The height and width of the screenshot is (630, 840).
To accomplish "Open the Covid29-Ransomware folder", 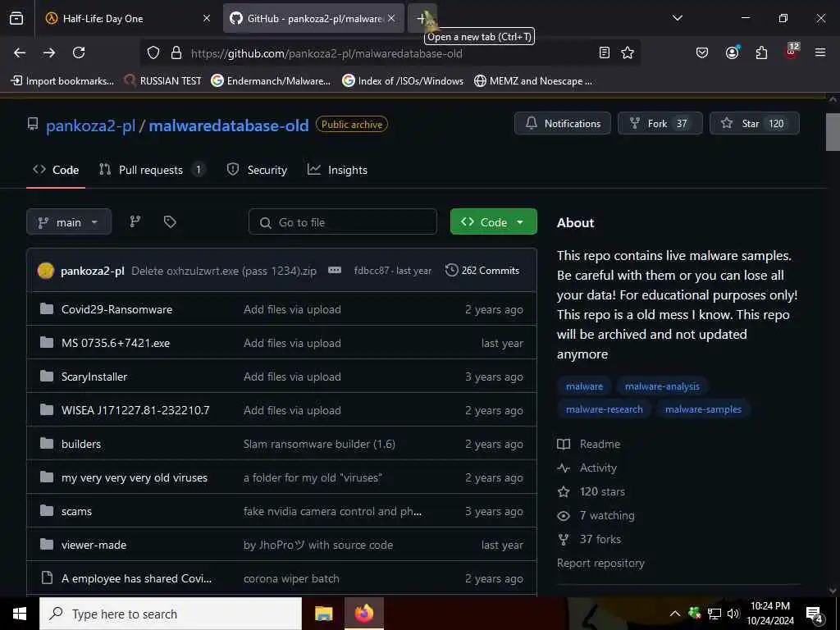I will (116, 309).
